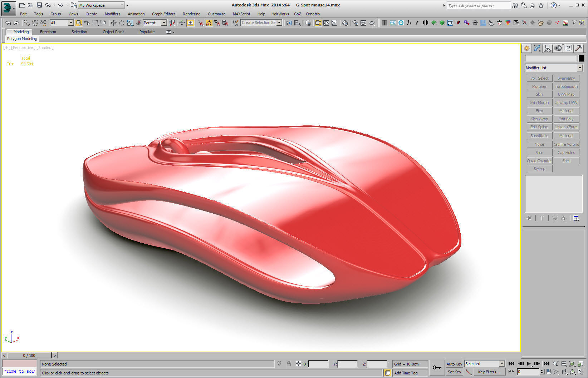Open the Material Editor icon
The image size is (588, 378).
click(345, 23)
